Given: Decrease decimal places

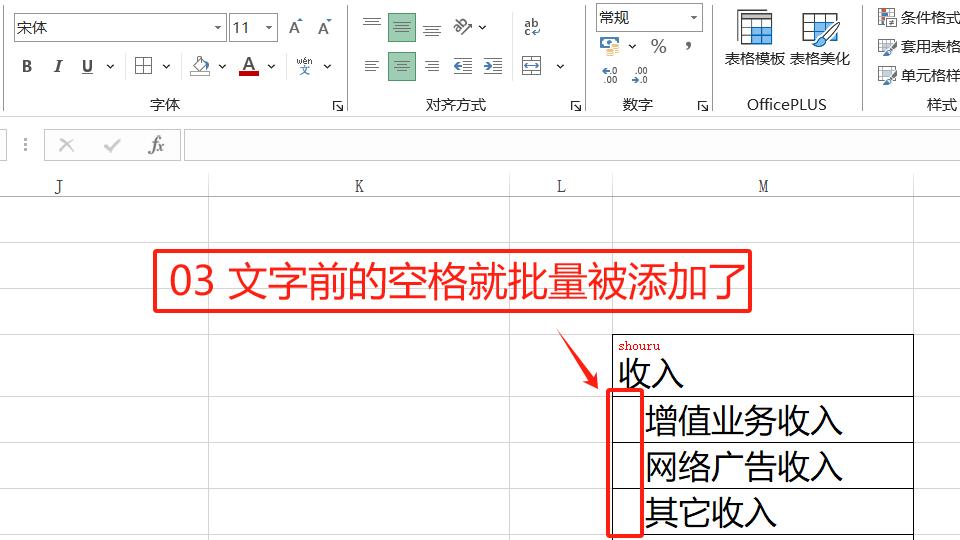Looking at the screenshot, I should (x=640, y=75).
